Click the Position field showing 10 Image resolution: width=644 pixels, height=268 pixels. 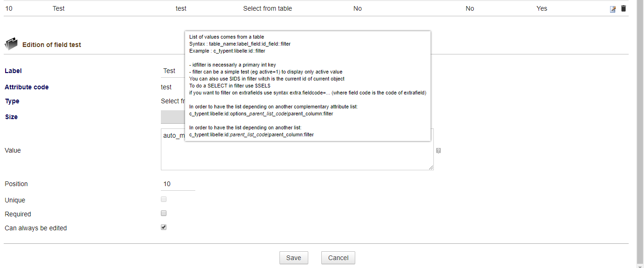coord(177,184)
